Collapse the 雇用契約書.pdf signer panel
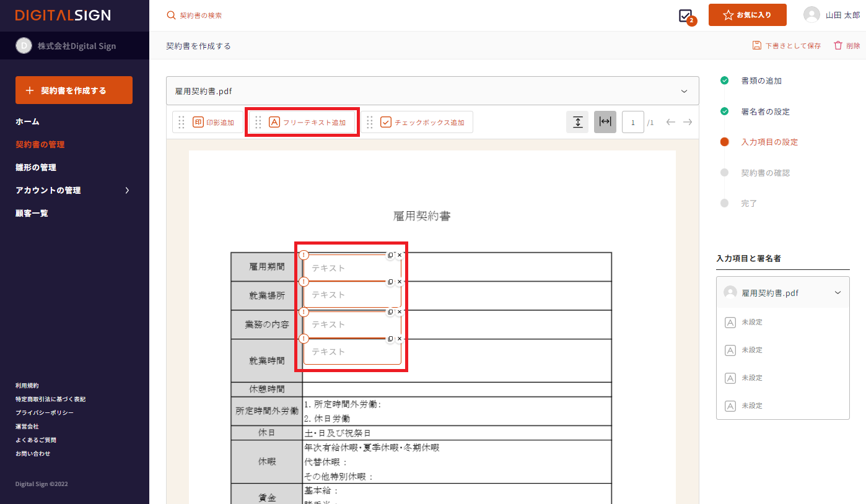866x504 pixels. point(838,293)
